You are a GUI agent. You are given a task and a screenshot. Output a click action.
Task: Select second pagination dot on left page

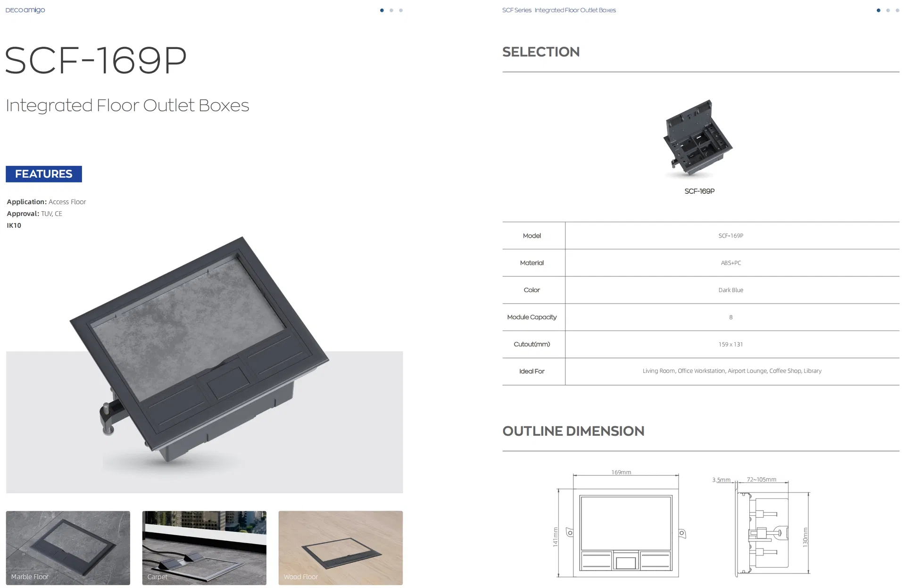391,10
